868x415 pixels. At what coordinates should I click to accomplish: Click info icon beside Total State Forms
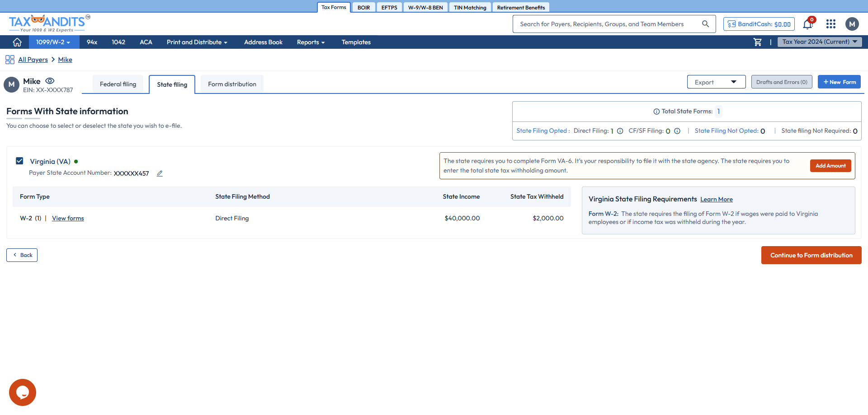[x=656, y=112]
